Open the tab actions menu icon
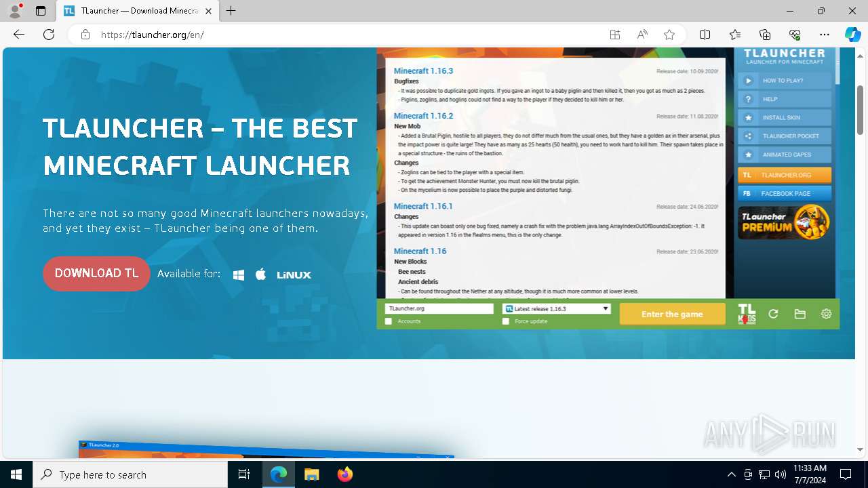Screen dimensions: 868x488 tap(41, 11)
